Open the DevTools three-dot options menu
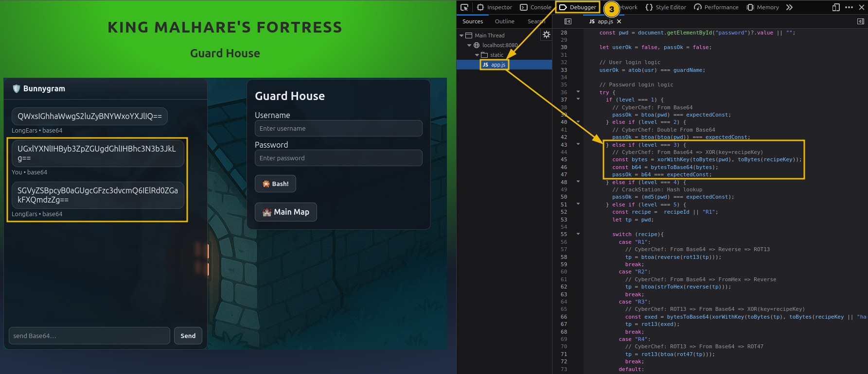The height and width of the screenshot is (374, 868). [849, 7]
